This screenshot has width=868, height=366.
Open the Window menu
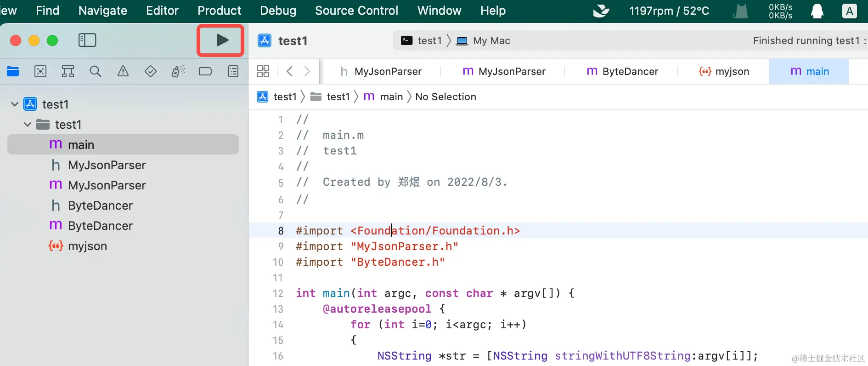(x=439, y=11)
